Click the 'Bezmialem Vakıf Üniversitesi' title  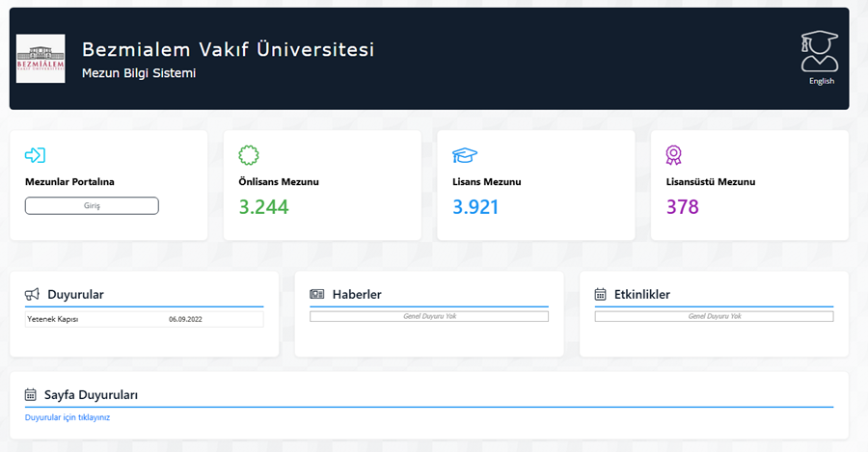[x=228, y=49]
